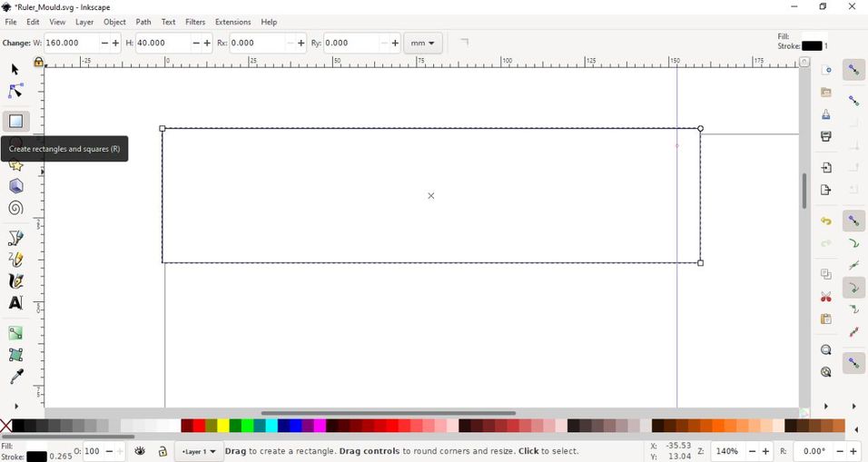868x462 pixels.
Task: Click the zoom percentage field
Action: [728, 451]
